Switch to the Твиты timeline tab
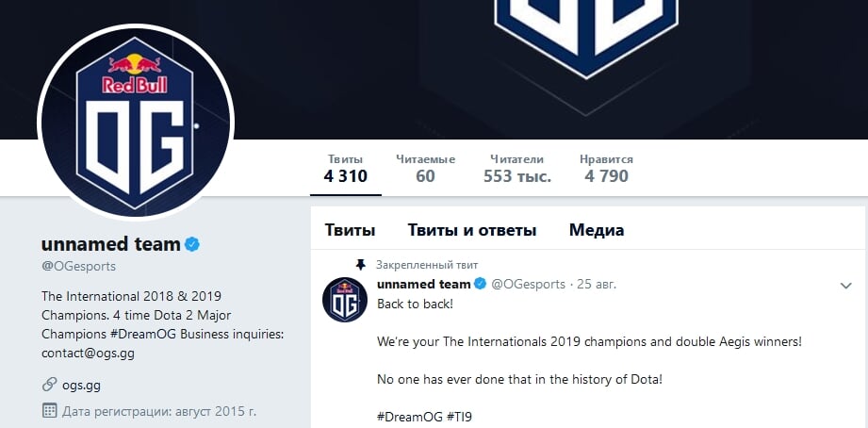Image resolution: width=868 pixels, height=428 pixels. [350, 230]
